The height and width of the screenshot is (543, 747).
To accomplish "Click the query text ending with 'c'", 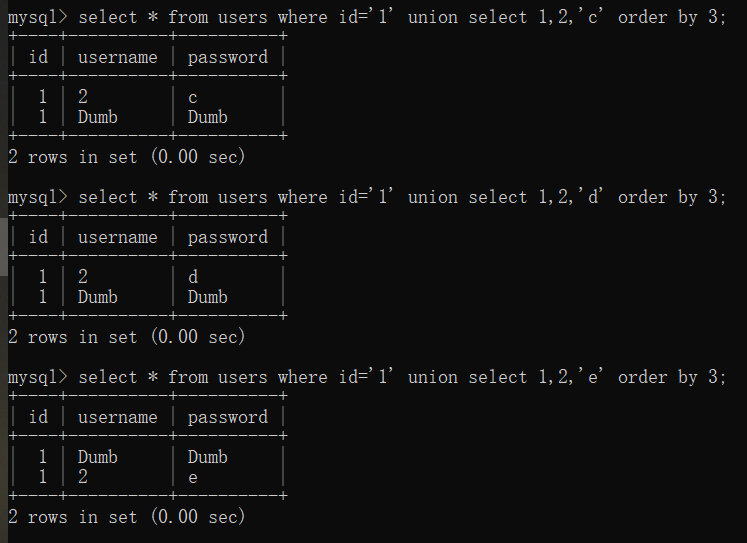I will [402, 17].
